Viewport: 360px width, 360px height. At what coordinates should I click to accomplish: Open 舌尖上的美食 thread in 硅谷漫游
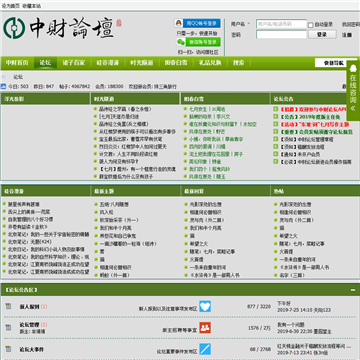(x=29, y=212)
